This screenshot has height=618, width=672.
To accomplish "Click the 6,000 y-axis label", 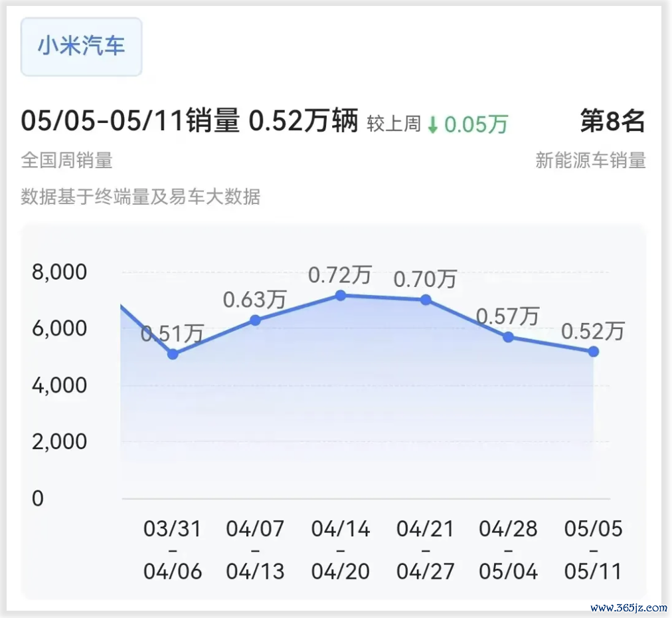I will pos(60,328).
